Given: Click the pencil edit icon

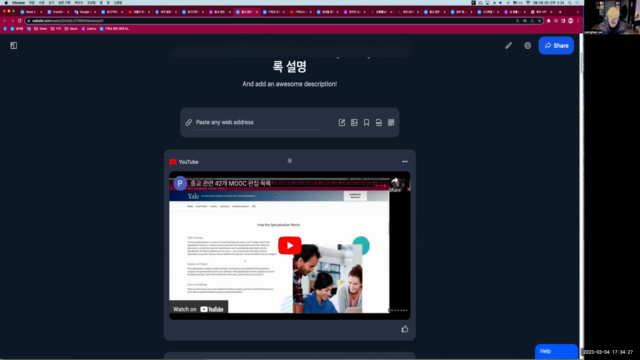Looking at the screenshot, I should (508, 46).
